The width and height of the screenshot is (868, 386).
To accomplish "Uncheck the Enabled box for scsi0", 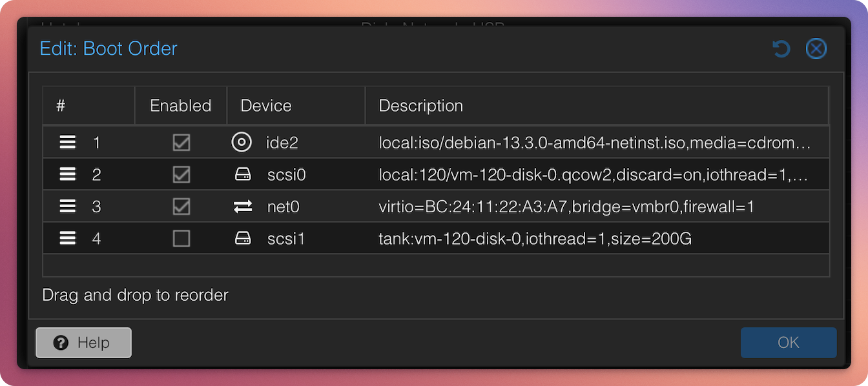I will click(x=181, y=175).
